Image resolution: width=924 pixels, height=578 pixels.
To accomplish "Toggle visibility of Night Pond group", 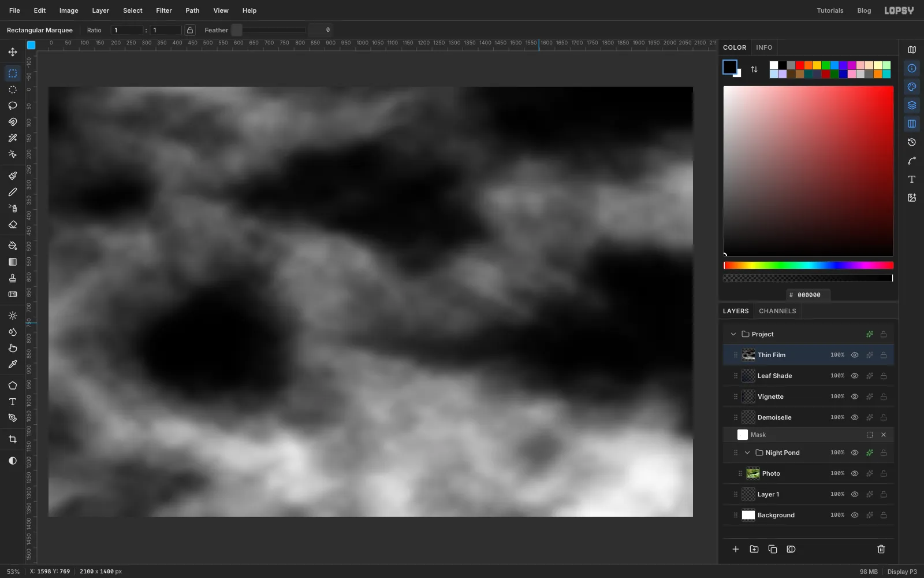I will [x=855, y=453].
